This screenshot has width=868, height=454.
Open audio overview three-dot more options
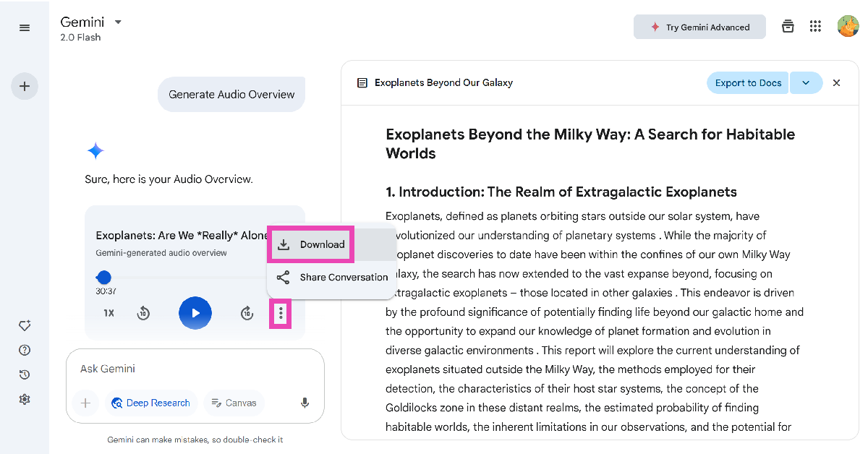pyautogui.click(x=281, y=313)
